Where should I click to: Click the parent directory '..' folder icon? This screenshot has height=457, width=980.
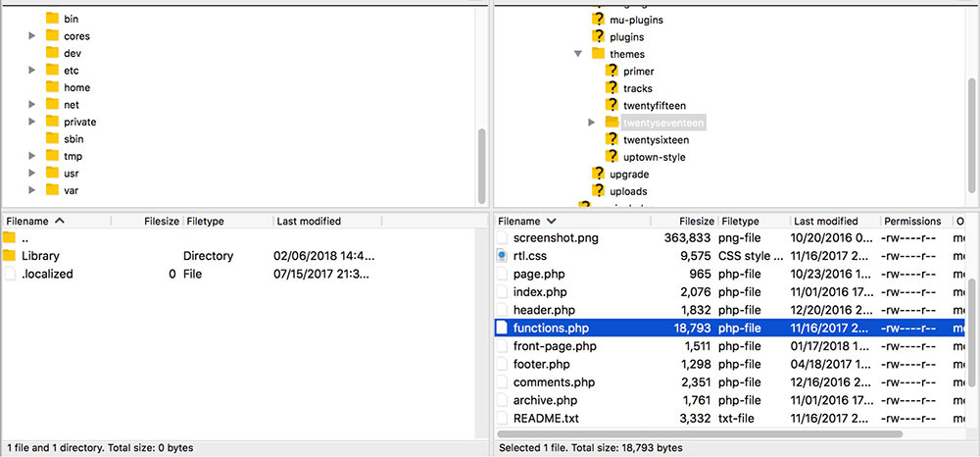pyautogui.click(x=10, y=238)
